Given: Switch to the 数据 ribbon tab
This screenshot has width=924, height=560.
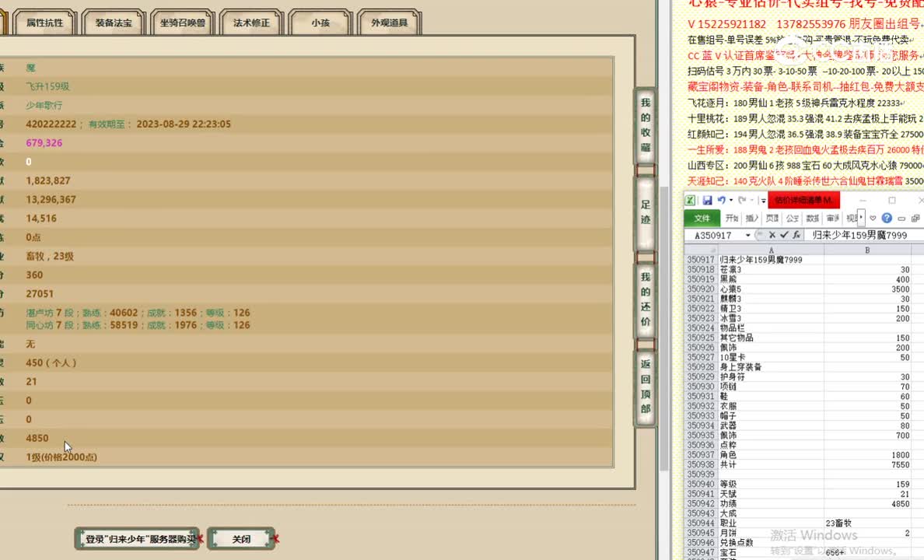Looking at the screenshot, I should (812, 219).
